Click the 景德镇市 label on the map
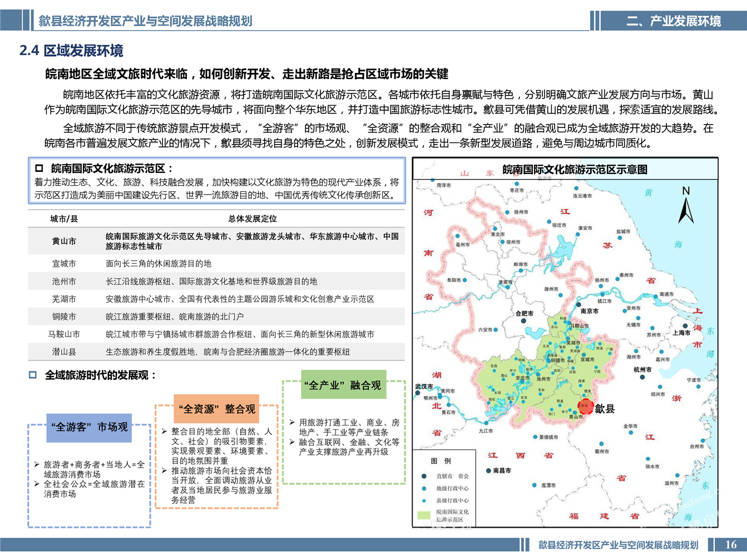Image resolution: width=747 pixels, height=560 pixels. tap(548, 437)
